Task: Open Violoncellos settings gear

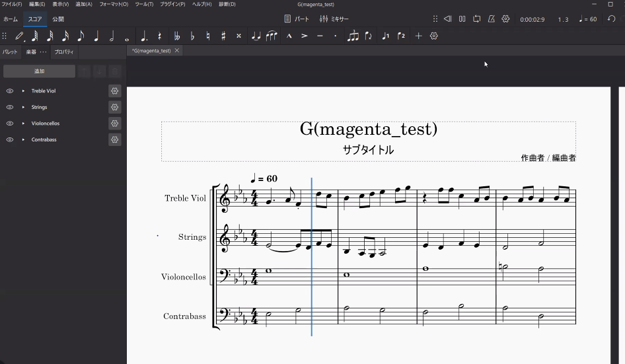Action: click(115, 124)
